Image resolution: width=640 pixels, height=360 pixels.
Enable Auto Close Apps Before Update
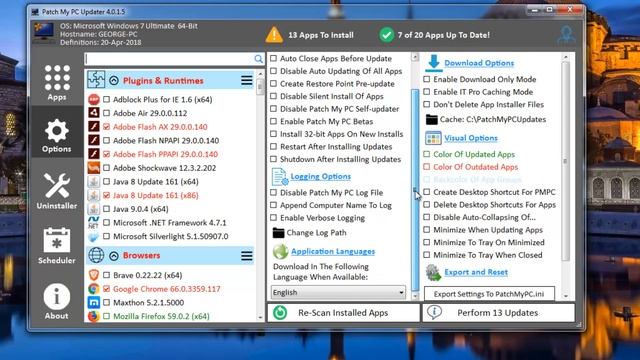coord(273,58)
